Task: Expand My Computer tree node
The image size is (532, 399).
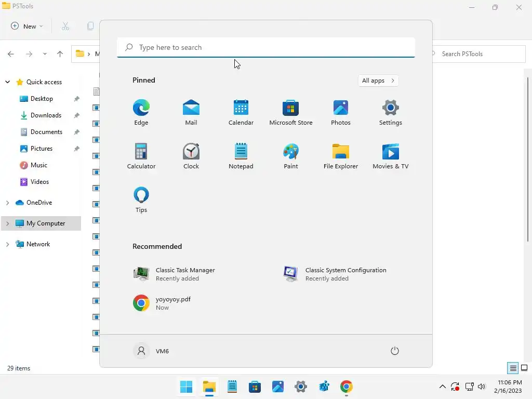Action: pos(7,223)
